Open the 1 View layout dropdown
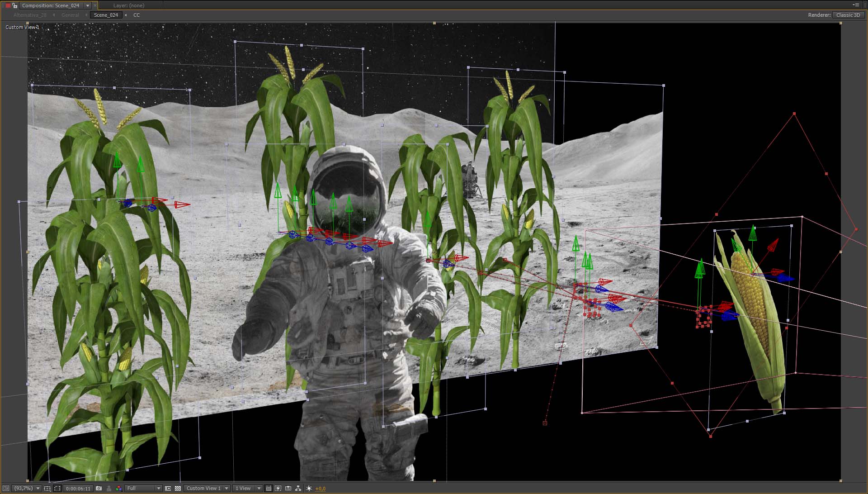The height and width of the screenshot is (494, 868). pos(247,488)
